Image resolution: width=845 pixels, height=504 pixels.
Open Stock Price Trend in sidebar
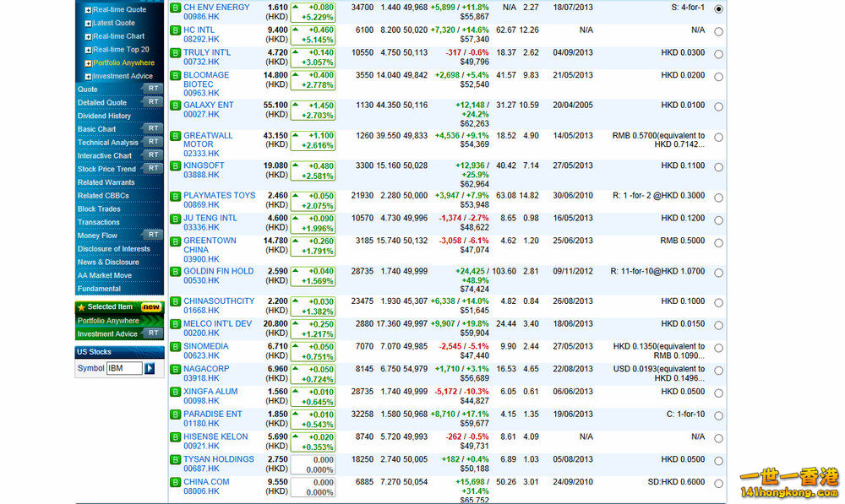point(106,169)
